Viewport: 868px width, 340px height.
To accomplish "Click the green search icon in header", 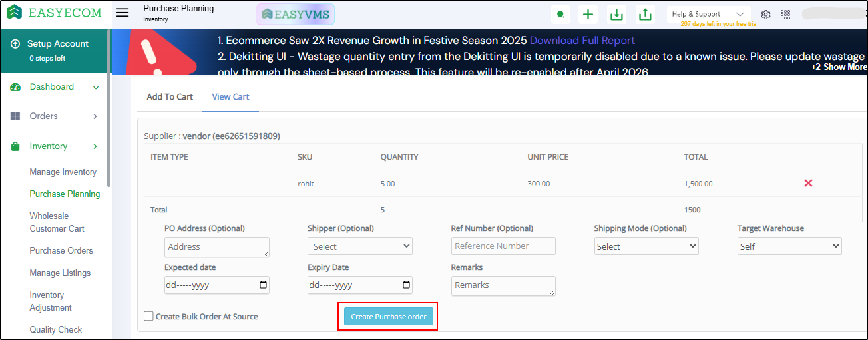I will point(561,15).
